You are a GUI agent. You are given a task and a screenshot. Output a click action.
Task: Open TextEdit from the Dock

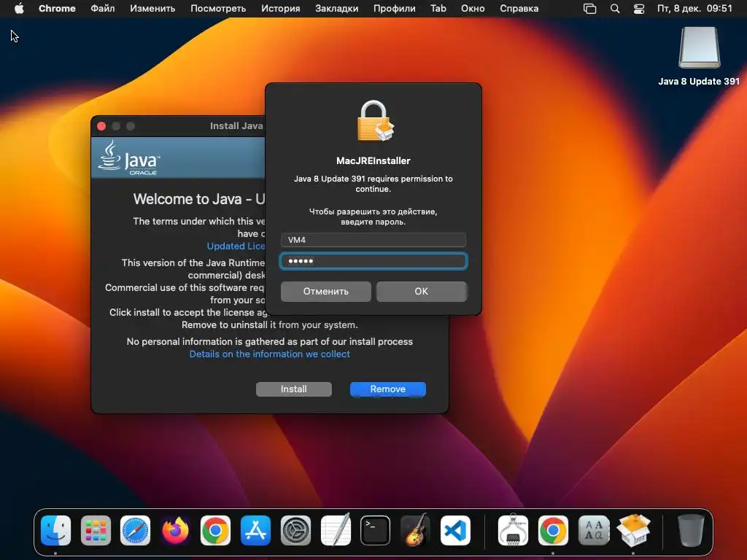coord(336,531)
